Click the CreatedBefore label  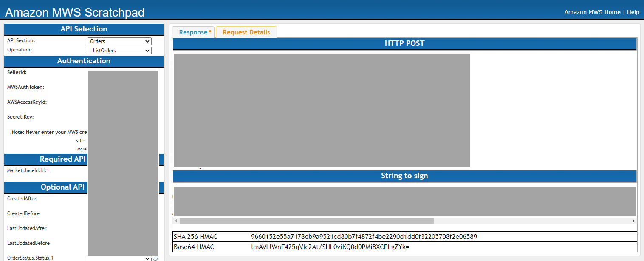point(23,213)
